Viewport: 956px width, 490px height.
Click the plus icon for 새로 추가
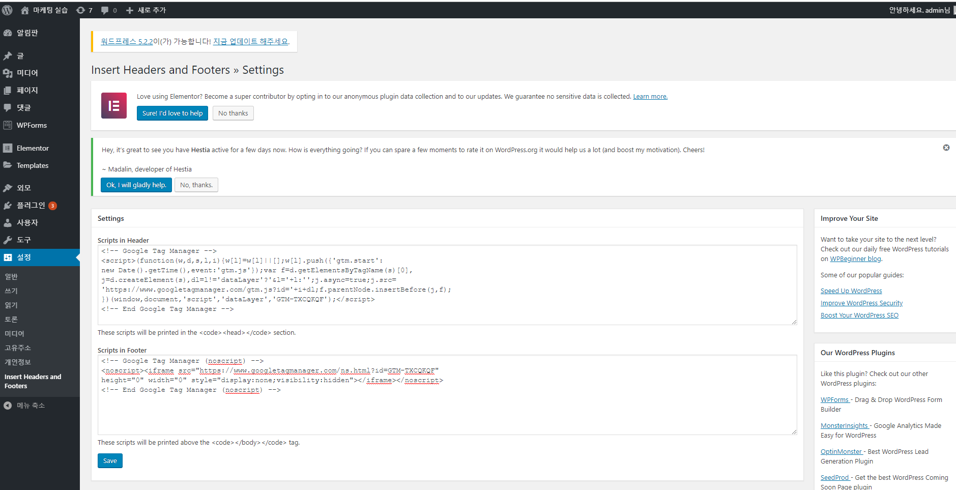pos(129,10)
